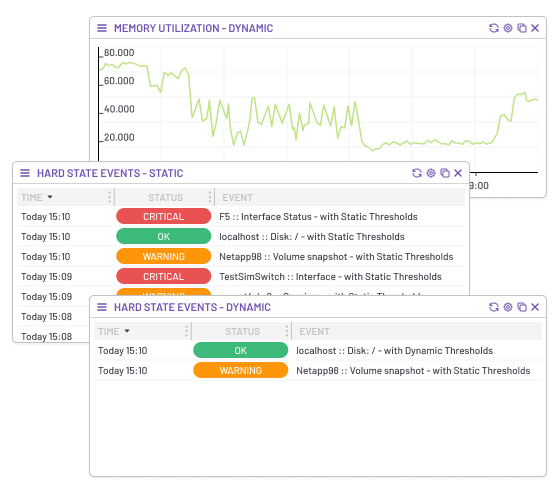Click WARNING badge in Dynamic events table

pyautogui.click(x=241, y=370)
